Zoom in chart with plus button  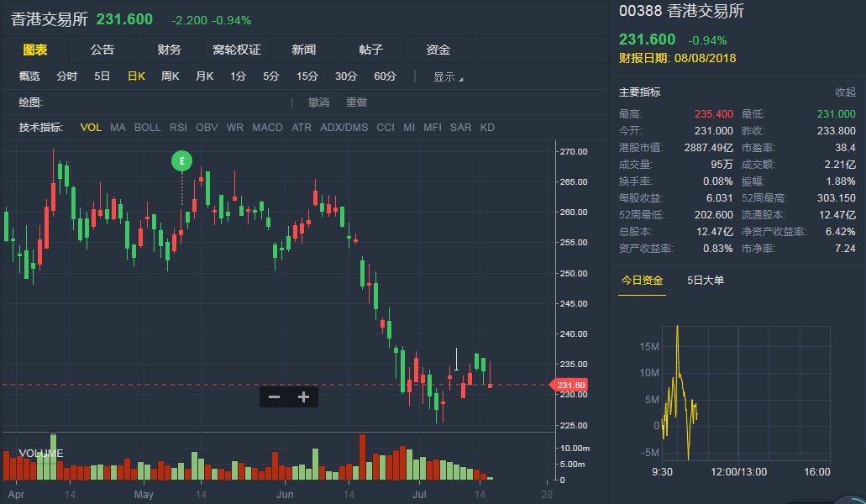click(x=303, y=397)
